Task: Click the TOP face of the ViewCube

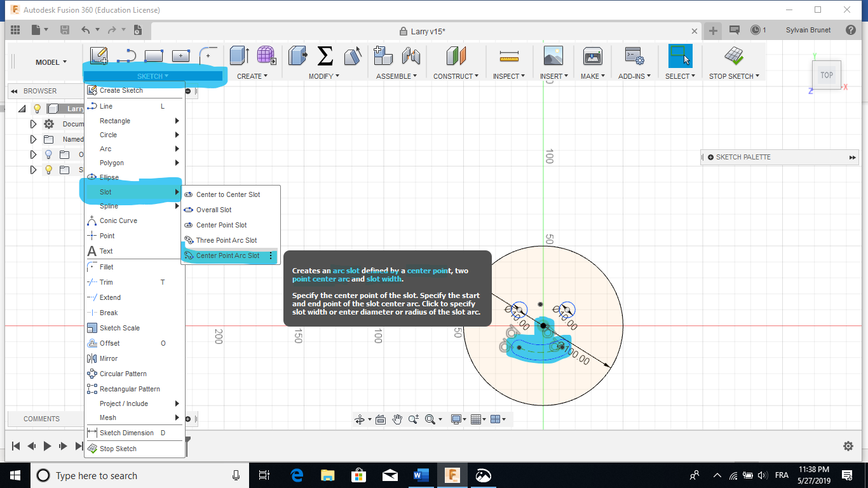Action: pos(826,75)
